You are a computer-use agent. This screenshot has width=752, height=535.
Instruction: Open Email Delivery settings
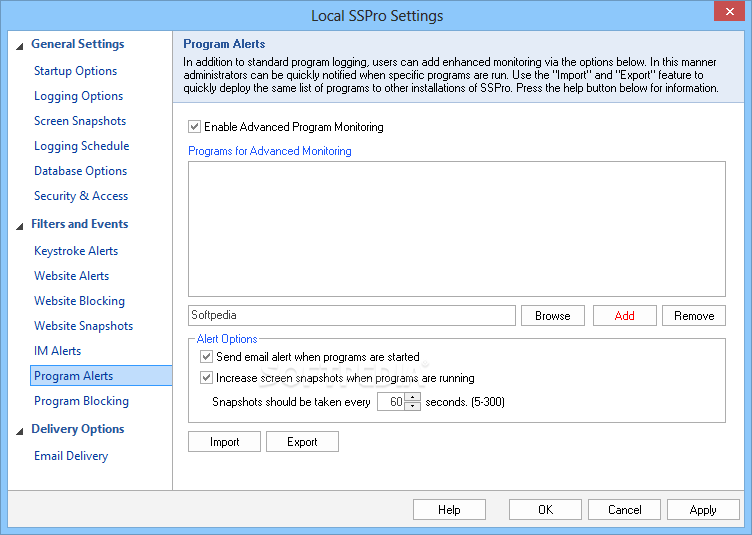(70, 456)
